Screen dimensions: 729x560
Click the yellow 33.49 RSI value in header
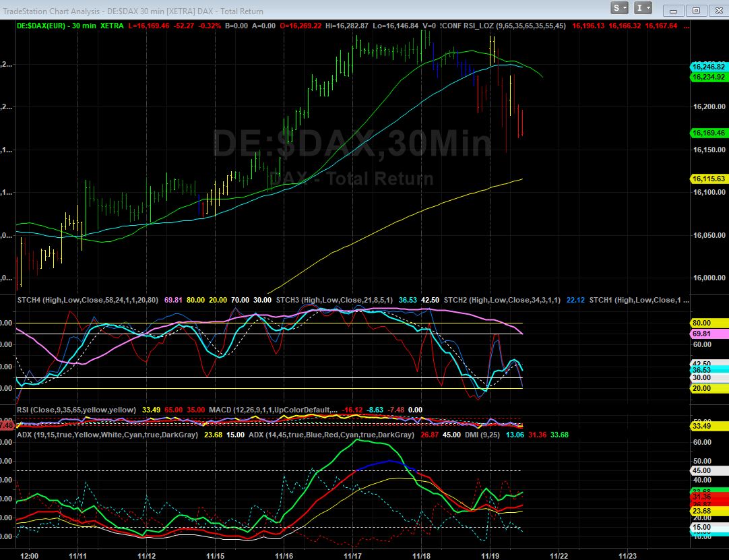pyautogui.click(x=151, y=410)
